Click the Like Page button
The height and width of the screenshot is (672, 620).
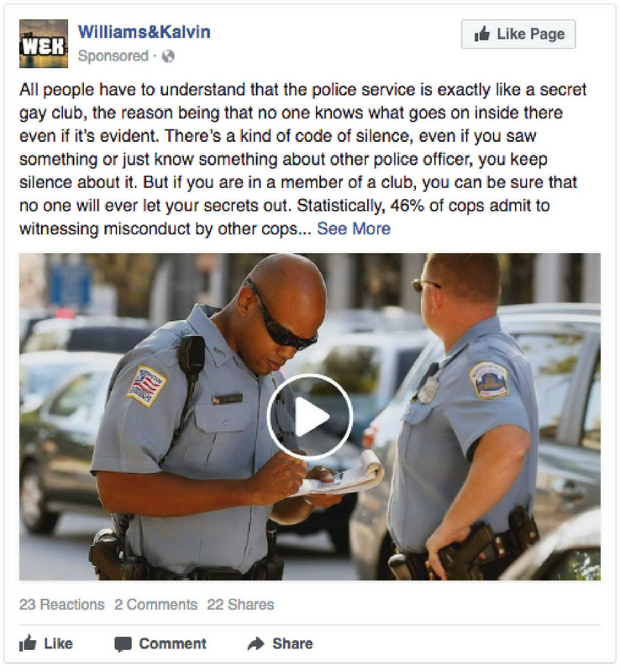coord(518,34)
